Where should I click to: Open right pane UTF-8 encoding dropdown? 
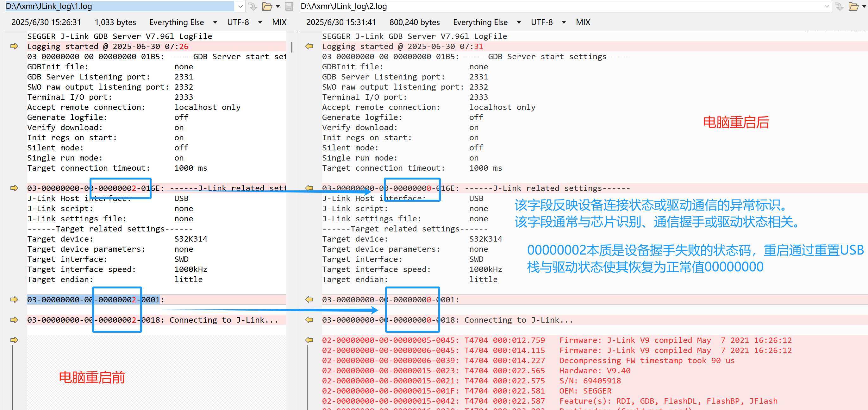point(564,22)
